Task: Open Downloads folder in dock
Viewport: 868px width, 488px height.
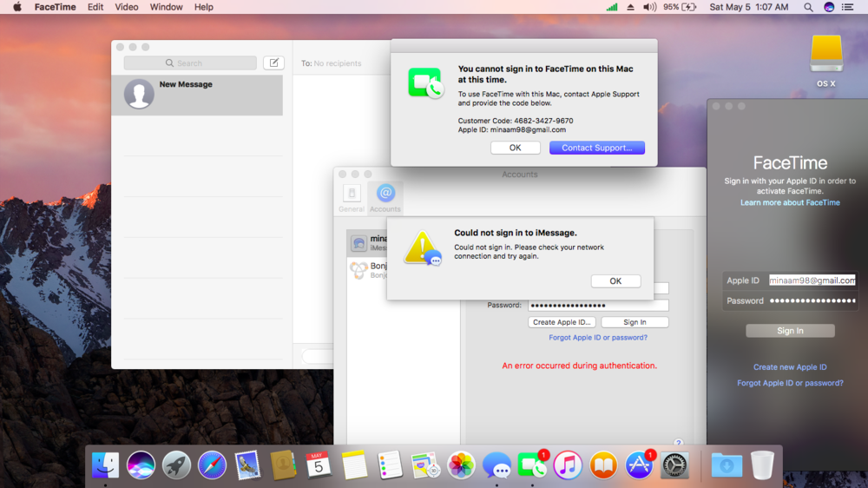Action: tap(727, 465)
